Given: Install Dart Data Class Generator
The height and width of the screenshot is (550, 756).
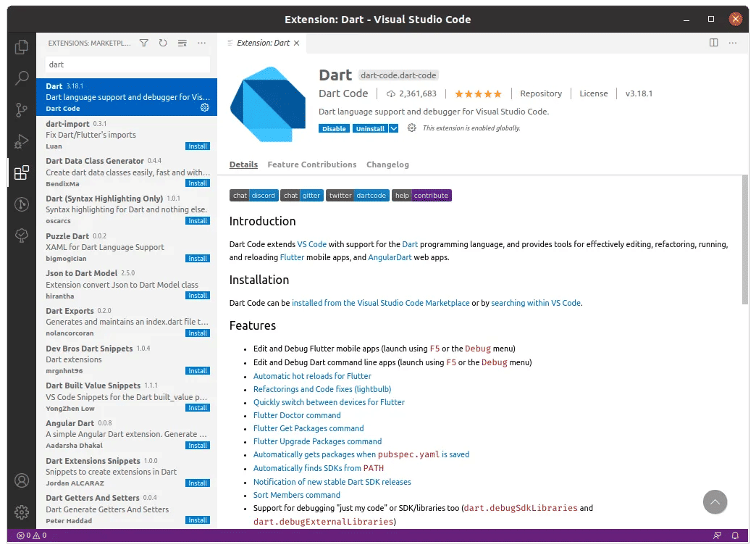Looking at the screenshot, I should tap(198, 183).
